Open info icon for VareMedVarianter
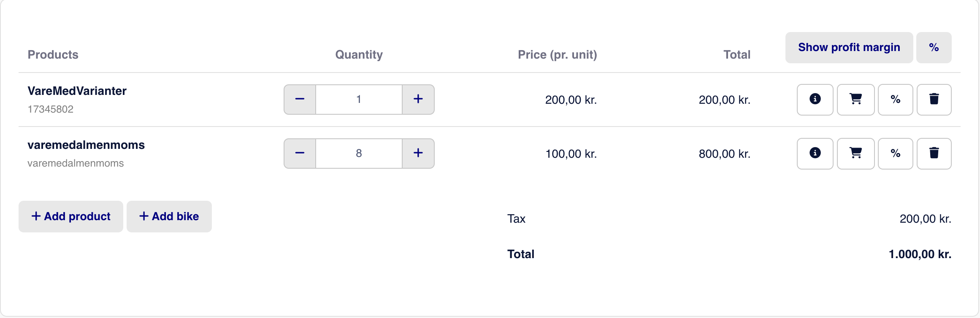The width and height of the screenshot is (980, 318). (815, 100)
